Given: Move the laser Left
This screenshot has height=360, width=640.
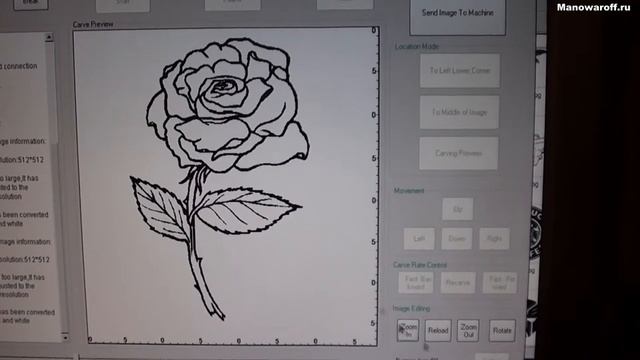Looking at the screenshot, I should 419,238.
